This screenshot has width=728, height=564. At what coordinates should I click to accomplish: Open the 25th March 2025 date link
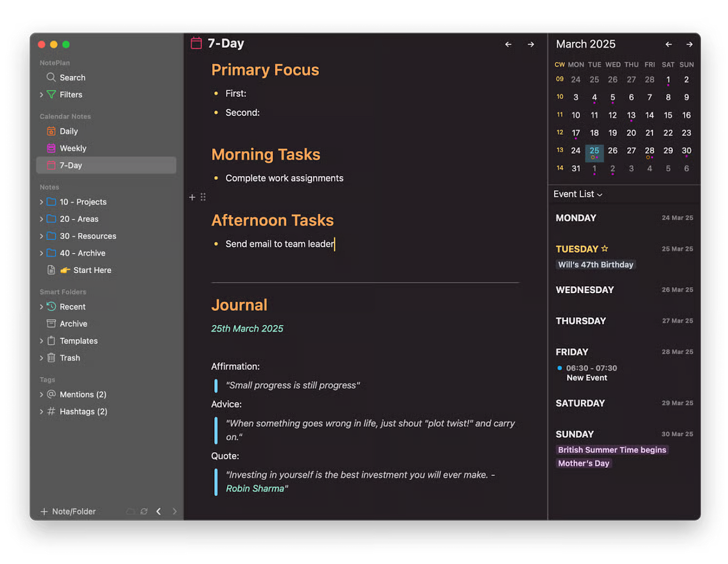click(x=247, y=329)
